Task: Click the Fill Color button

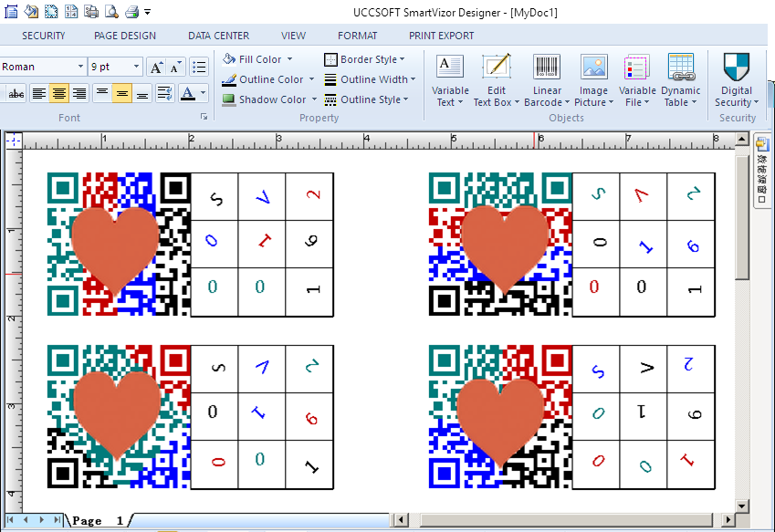Action: (257, 59)
